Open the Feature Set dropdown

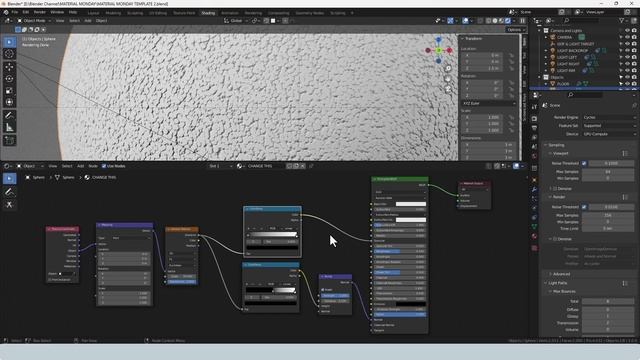coord(609,126)
